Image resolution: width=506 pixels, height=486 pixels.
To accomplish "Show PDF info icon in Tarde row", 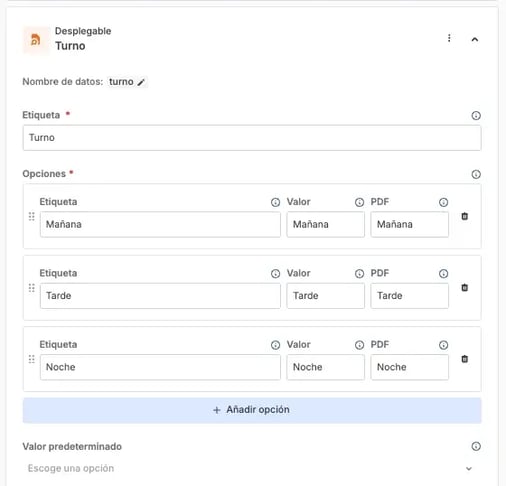I will click(x=443, y=274).
